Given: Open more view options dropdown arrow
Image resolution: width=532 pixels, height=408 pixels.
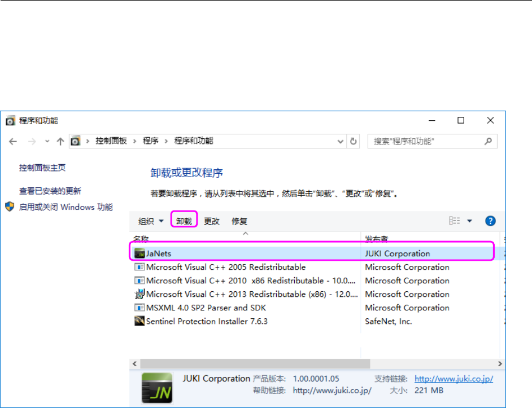Looking at the screenshot, I should pos(469,221).
